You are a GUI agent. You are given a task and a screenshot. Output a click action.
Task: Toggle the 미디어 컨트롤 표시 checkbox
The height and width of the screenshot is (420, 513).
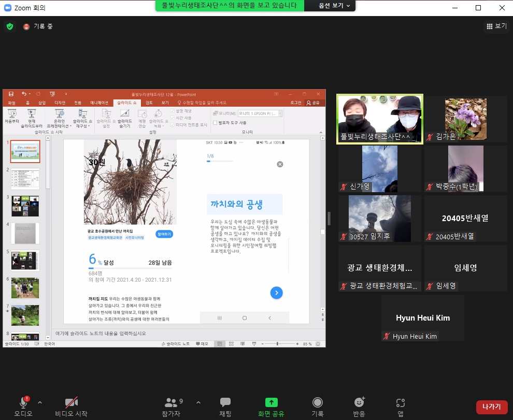[173, 125]
